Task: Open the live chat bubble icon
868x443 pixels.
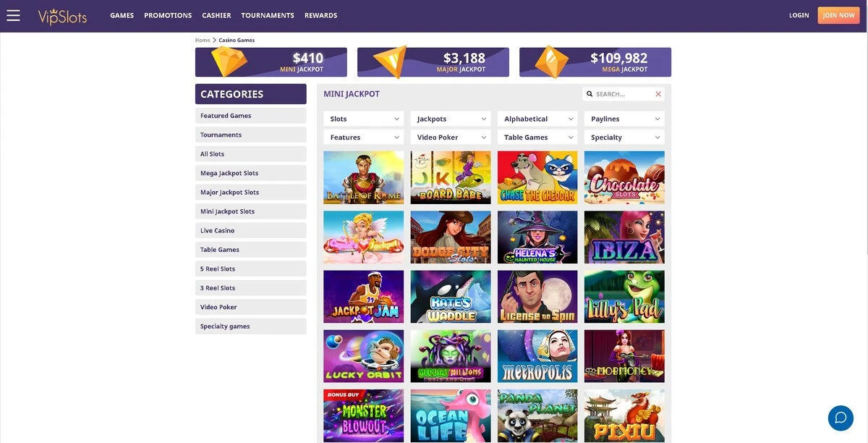Action: [841, 418]
